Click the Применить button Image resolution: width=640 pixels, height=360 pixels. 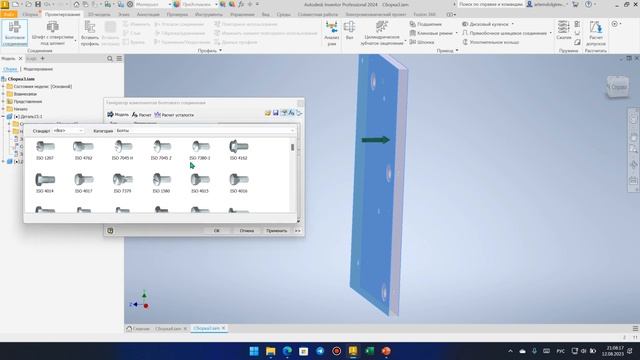(x=276, y=231)
